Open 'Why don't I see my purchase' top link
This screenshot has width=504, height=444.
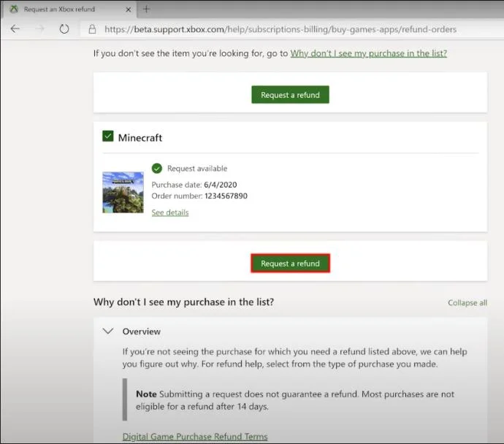tap(369, 53)
